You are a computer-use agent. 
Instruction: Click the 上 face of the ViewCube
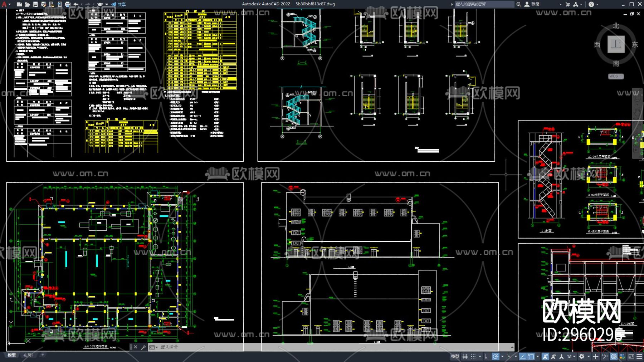click(616, 44)
